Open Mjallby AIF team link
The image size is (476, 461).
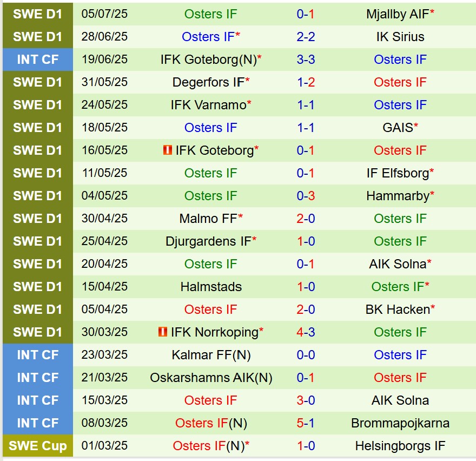[398, 14]
